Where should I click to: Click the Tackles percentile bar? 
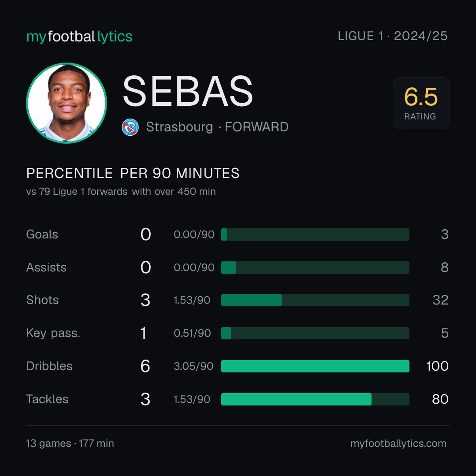click(x=315, y=399)
